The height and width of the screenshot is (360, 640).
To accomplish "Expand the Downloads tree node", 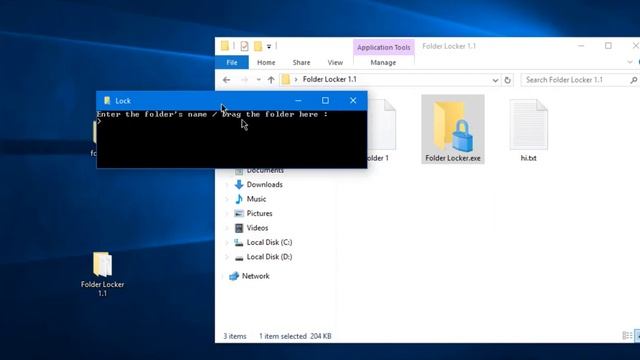I will point(227,185).
